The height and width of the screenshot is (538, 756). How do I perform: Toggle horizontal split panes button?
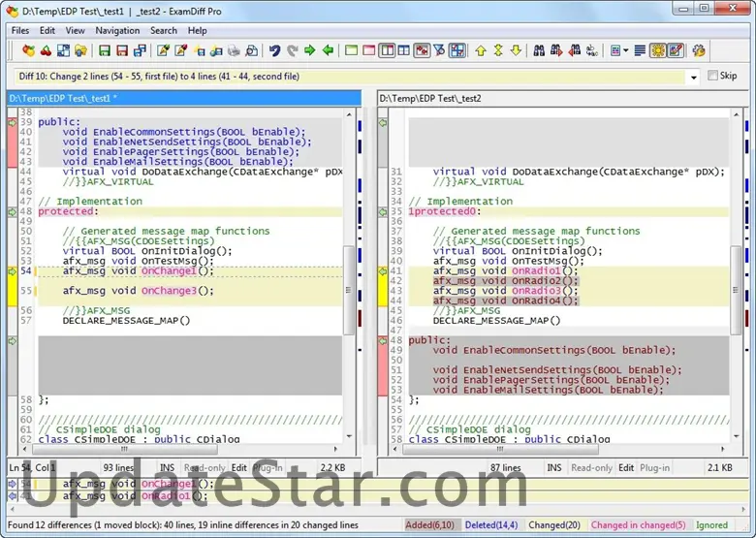coord(404,50)
